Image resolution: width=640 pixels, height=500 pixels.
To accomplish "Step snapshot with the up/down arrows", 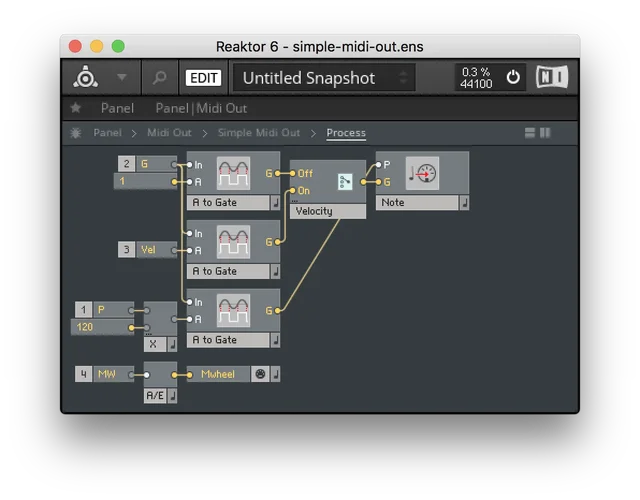I will [403, 78].
